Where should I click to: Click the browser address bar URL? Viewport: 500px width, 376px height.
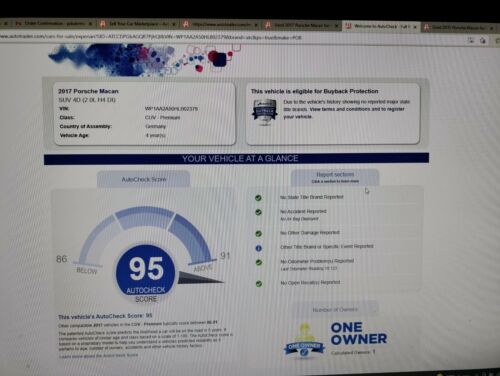point(151,37)
